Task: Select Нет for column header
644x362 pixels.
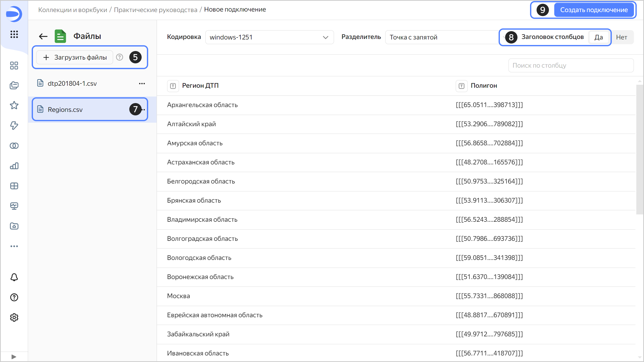Action: coord(621,37)
